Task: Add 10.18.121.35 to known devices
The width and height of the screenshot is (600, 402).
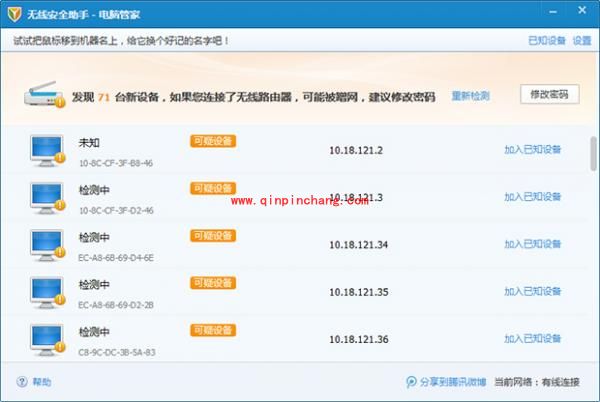Action: click(532, 291)
